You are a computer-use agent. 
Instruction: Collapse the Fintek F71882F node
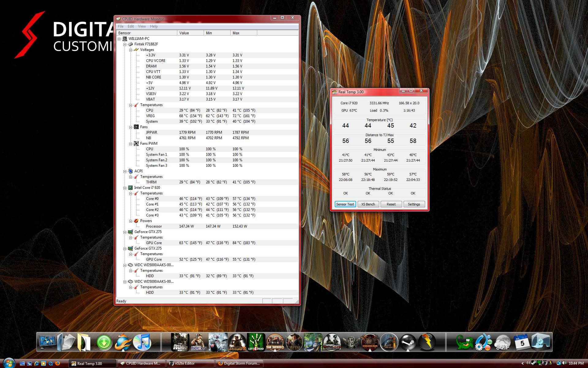(x=125, y=44)
